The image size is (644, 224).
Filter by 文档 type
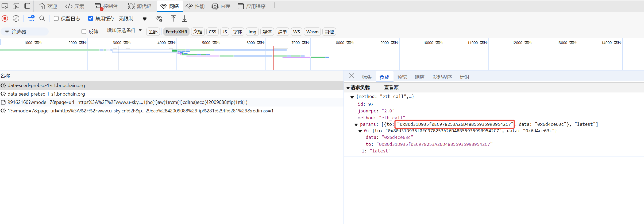click(198, 32)
